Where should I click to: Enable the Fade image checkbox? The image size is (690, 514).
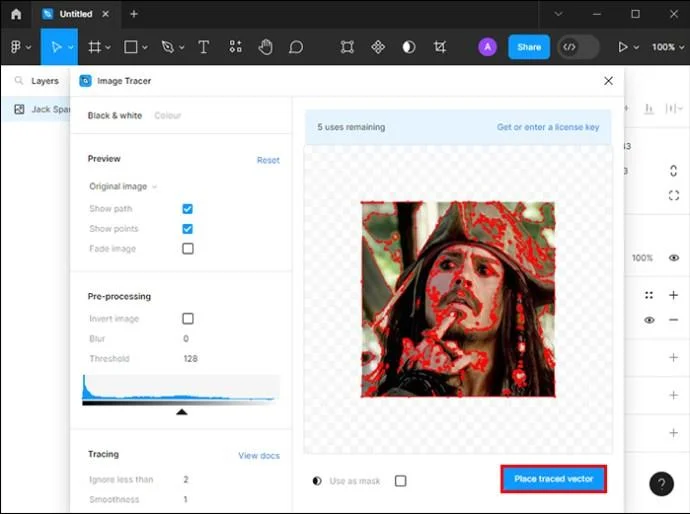click(188, 249)
